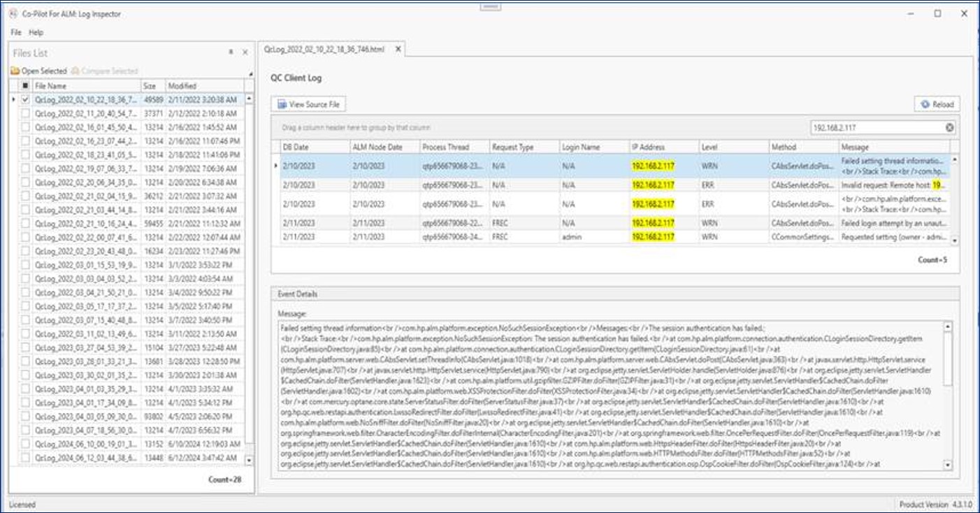Image resolution: width=980 pixels, height=513 pixels.
Task: Sort by IP Address column header
Action: pyautogui.click(x=663, y=147)
